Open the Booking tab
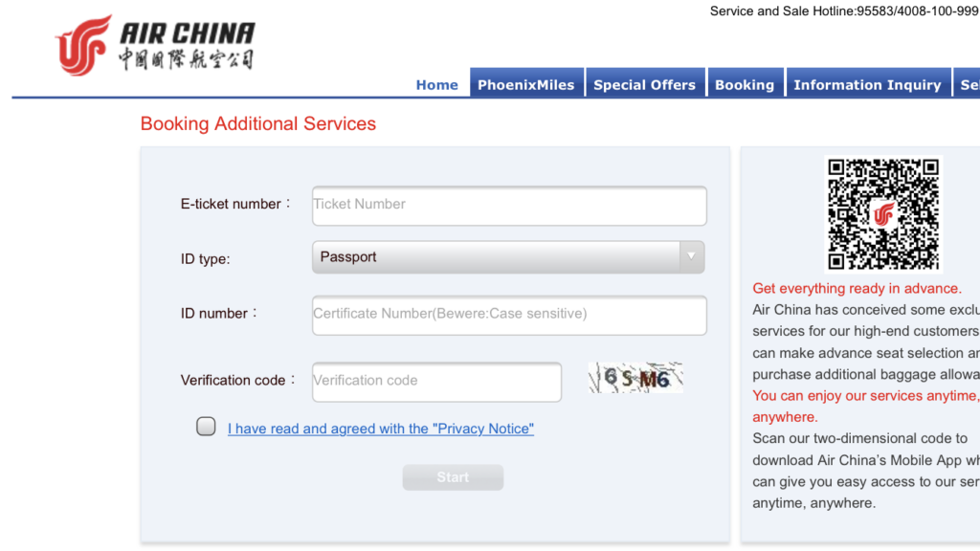The width and height of the screenshot is (980, 551). 745,82
